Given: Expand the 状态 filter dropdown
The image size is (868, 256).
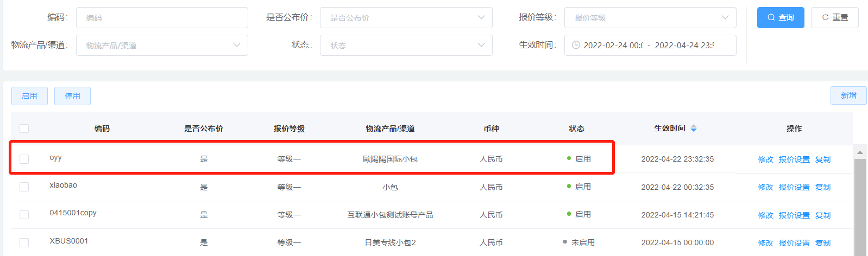Looking at the screenshot, I should pyautogui.click(x=406, y=45).
